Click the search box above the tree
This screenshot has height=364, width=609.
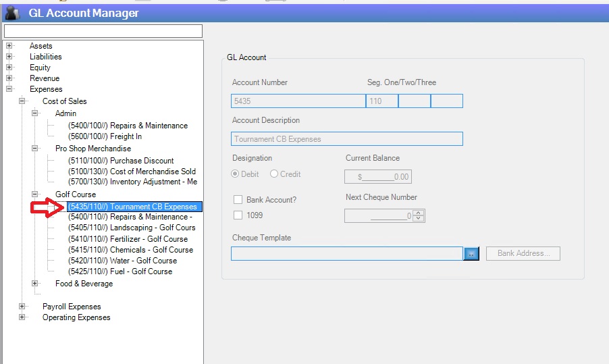point(103,31)
